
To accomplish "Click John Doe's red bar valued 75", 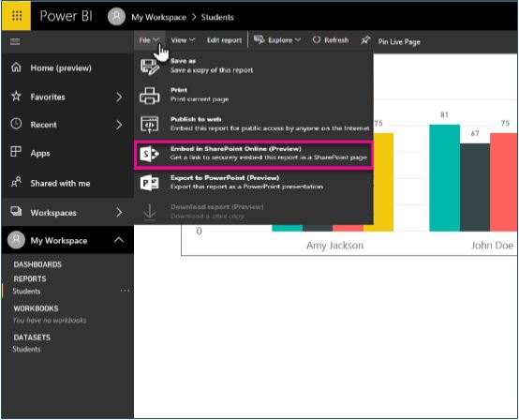I will [x=503, y=182].
